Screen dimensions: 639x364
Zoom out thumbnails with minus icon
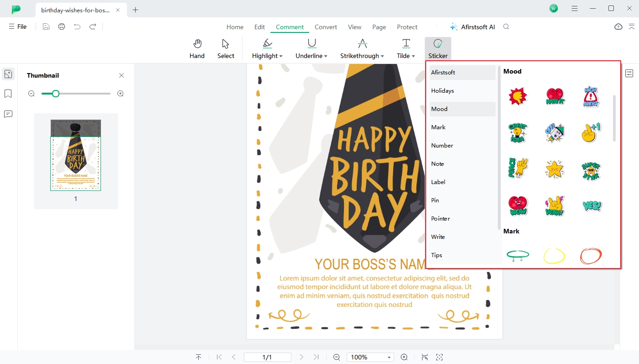point(32,94)
